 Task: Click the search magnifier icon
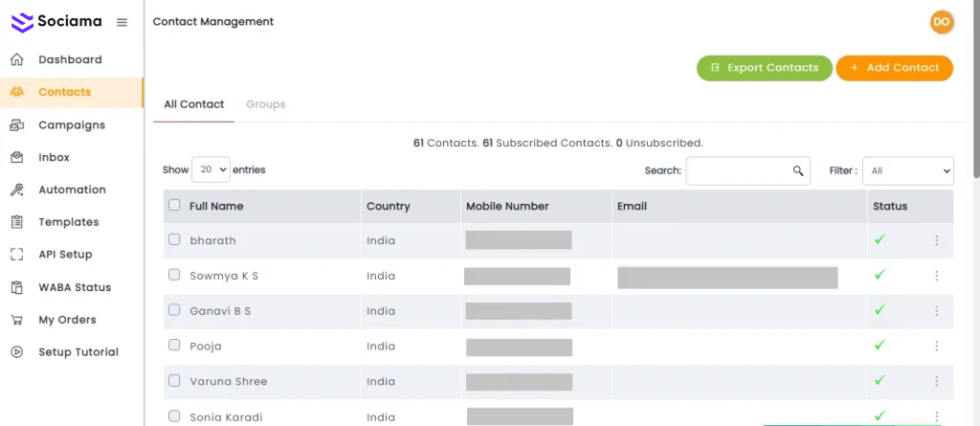coord(797,171)
